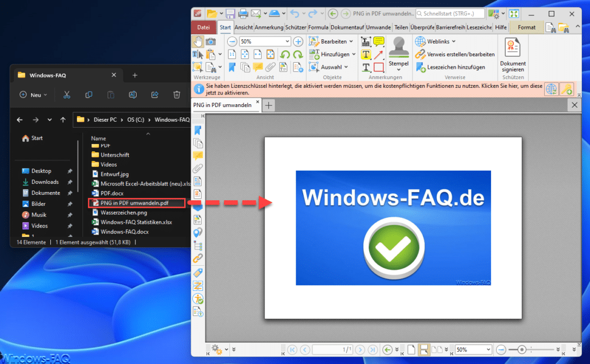Screen dimensions: 590x364
Task: Go to next page in status bar
Action: [359, 350]
